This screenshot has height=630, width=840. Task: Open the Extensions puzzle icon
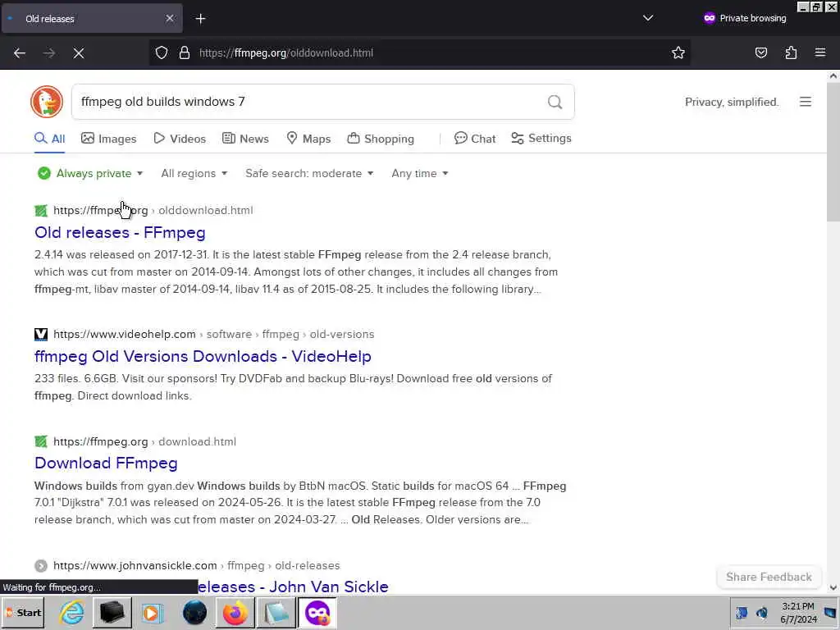click(791, 52)
